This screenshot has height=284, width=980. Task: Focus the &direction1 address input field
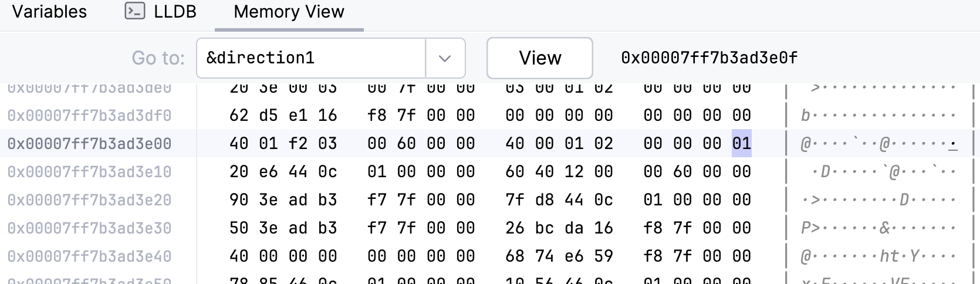click(311, 58)
